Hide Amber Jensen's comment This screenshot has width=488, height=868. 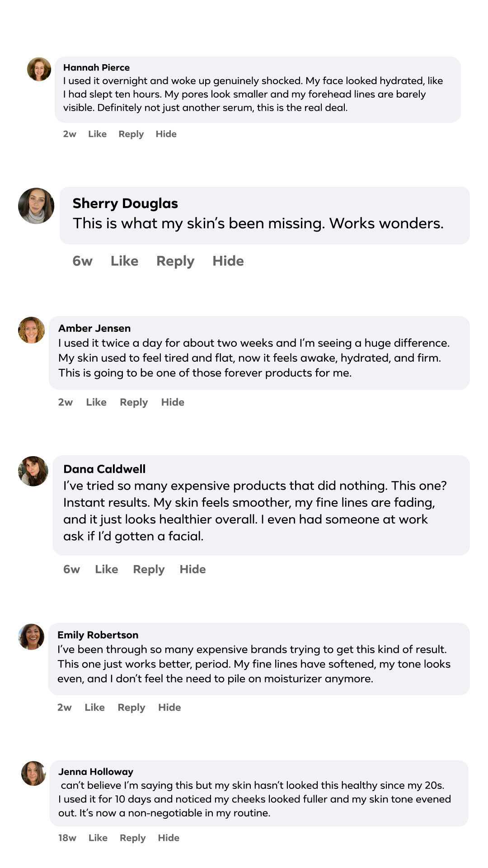[x=173, y=402]
